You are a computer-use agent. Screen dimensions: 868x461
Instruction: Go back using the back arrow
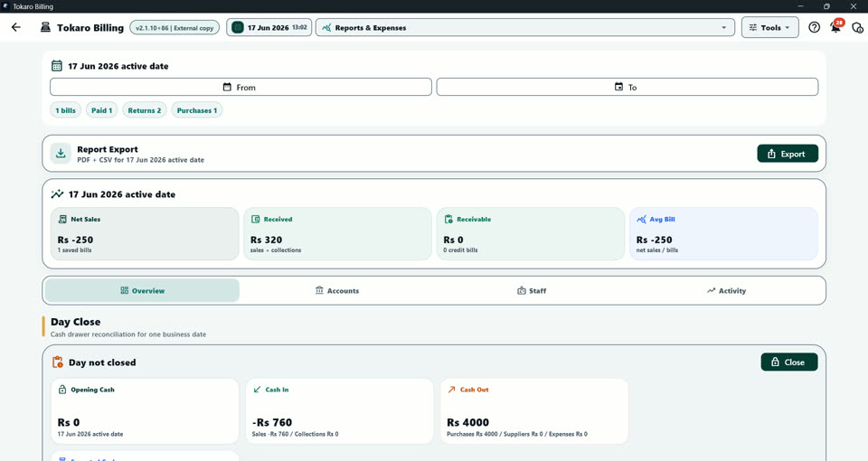pos(16,27)
